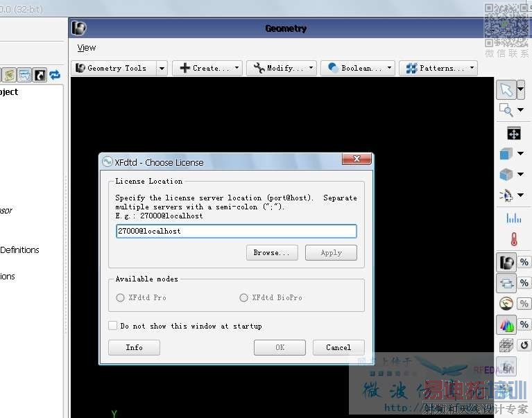Click the XFdtd dialog title bar icon
The image size is (532, 418).
108,162
